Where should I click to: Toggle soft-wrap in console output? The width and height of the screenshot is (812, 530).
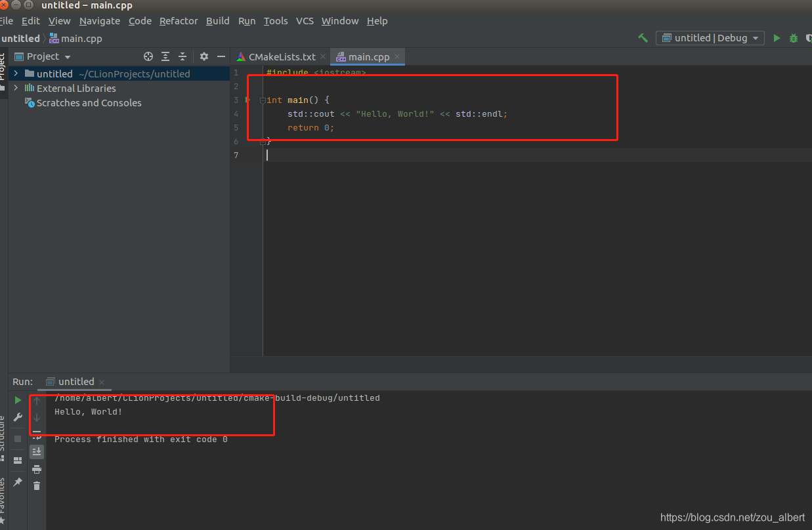point(37,434)
